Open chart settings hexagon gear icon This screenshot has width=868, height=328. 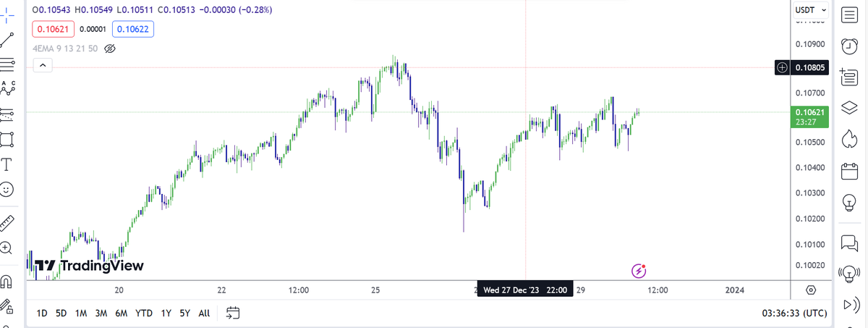pos(811,290)
